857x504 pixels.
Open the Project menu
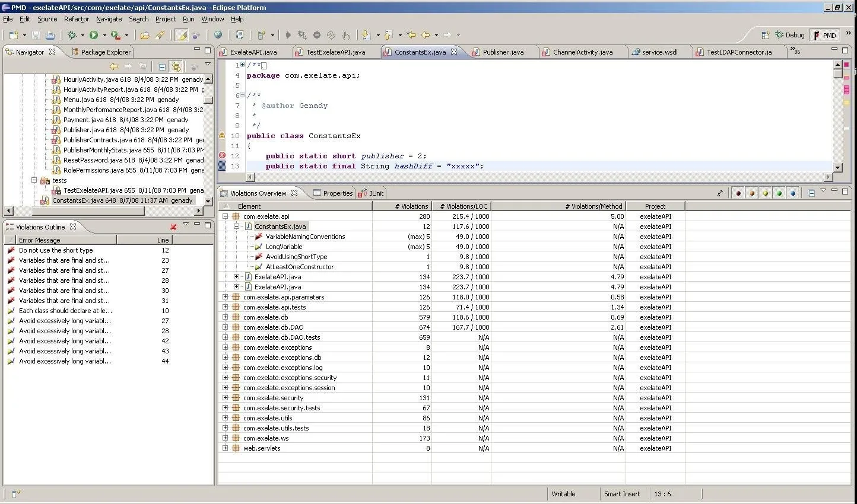165,18
